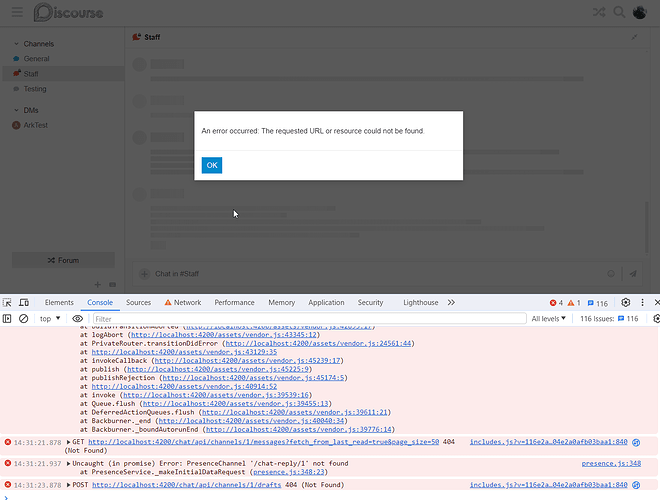Open the POST channels/1/drafts URL link

tap(186, 485)
